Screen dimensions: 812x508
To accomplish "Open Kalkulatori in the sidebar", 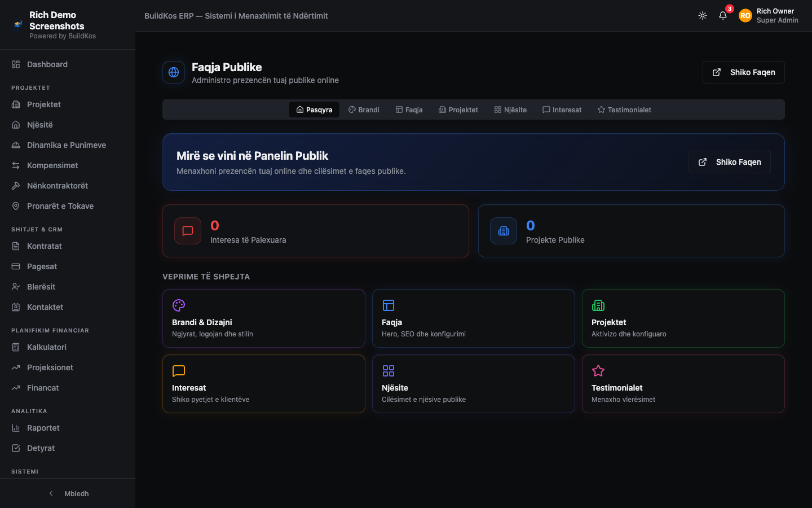I will point(68,347).
